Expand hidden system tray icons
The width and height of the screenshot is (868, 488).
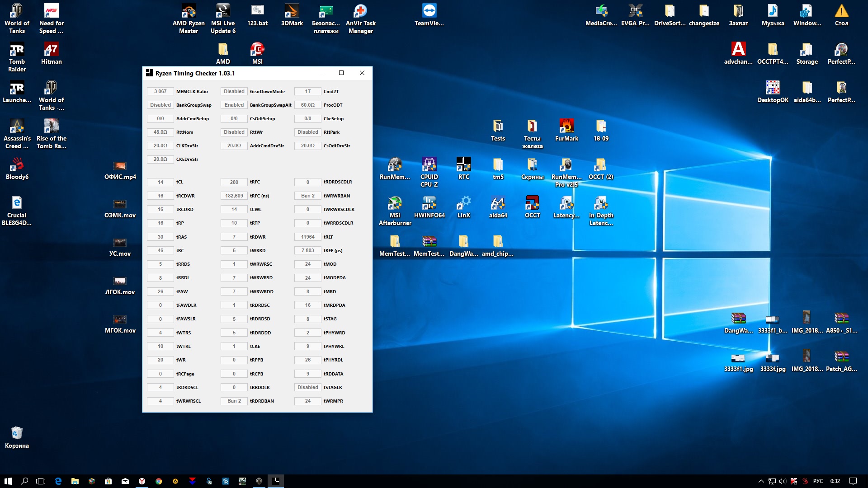(761, 481)
